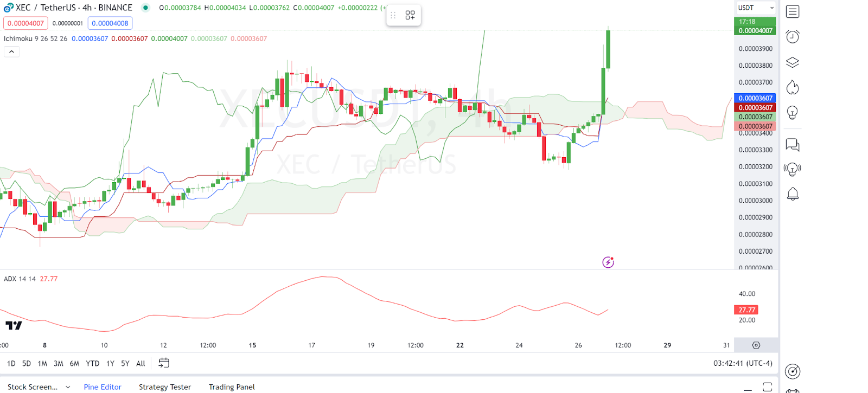Switch to the Pine Editor tab
This screenshot has width=868, height=393.
click(103, 387)
